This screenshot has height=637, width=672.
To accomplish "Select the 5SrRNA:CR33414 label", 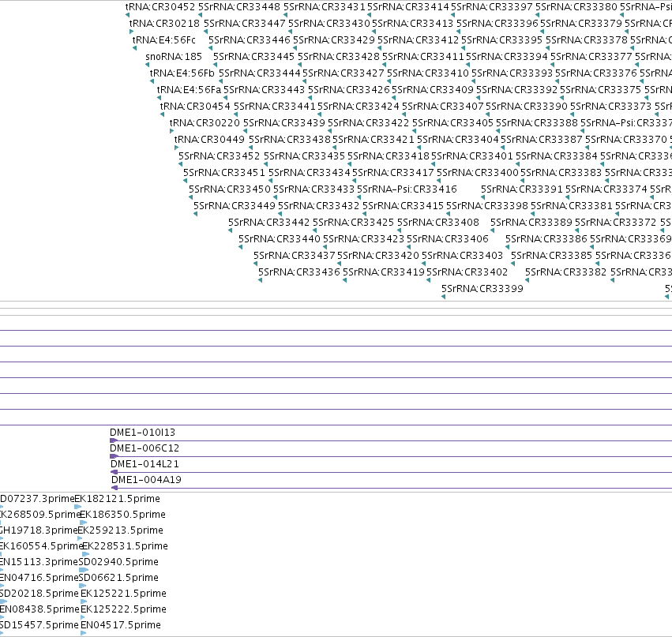I will coord(408,7).
